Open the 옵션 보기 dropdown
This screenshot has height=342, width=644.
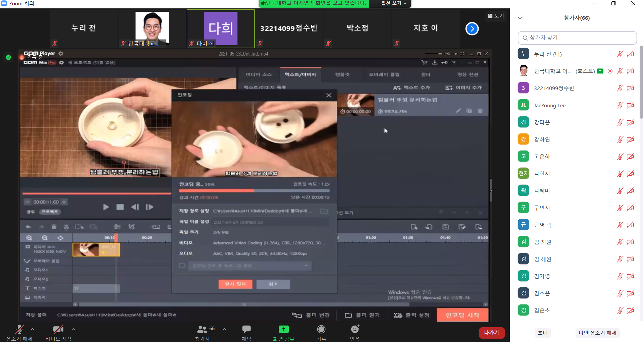coord(394,3)
